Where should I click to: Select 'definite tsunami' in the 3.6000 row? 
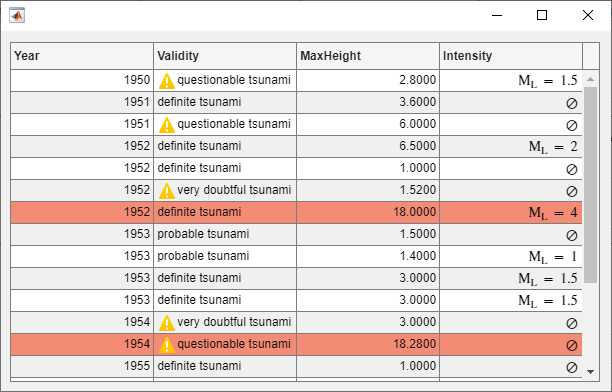(199, 102)
